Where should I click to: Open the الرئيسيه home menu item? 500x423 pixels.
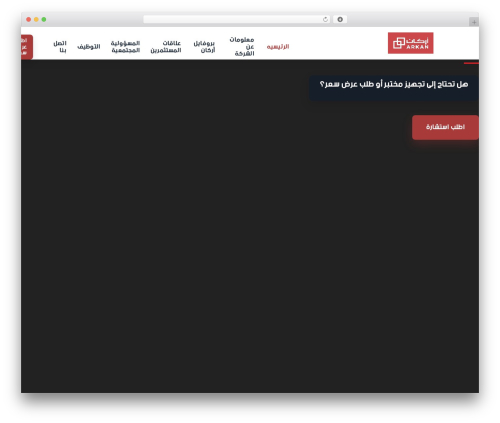pyautogui.click(x=278, y=47)
